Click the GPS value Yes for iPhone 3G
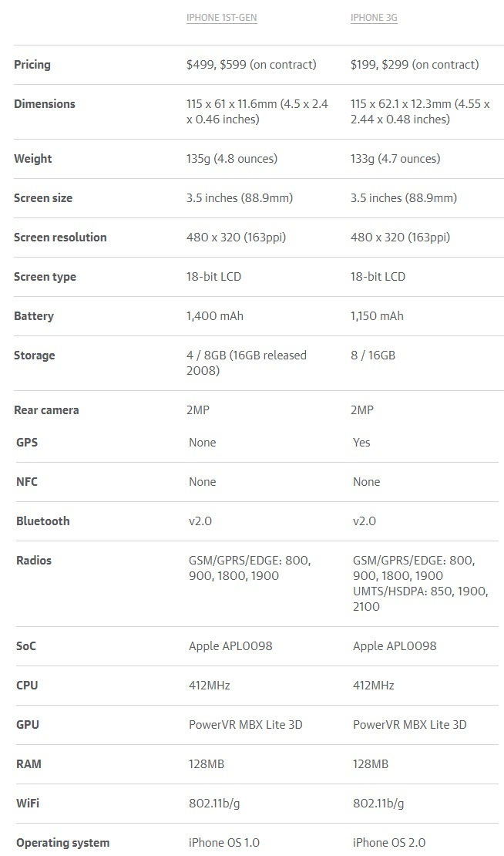 point(361,442)
